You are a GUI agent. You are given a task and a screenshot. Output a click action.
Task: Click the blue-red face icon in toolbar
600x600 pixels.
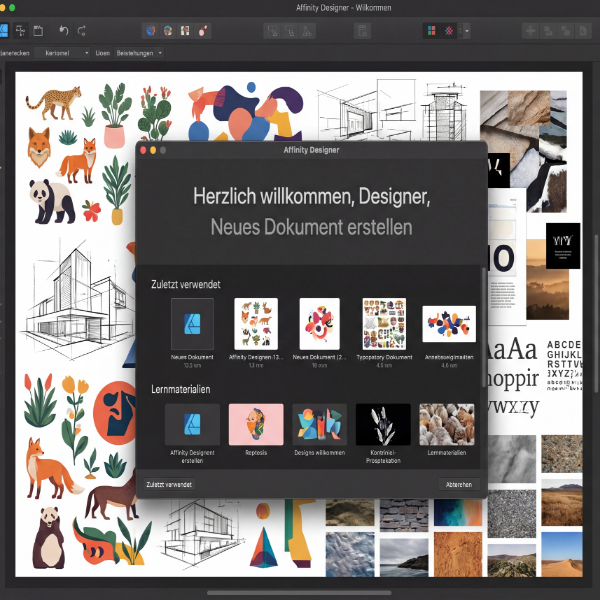[151, 31]
